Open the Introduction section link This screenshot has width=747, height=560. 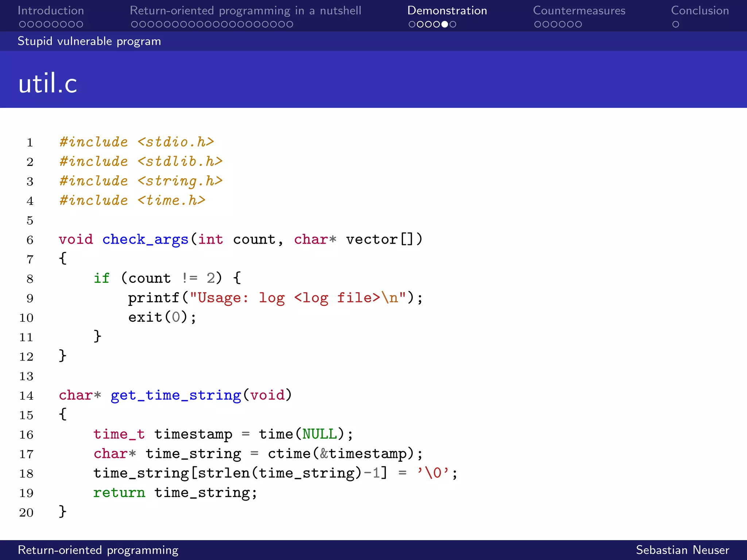[51, 11]
